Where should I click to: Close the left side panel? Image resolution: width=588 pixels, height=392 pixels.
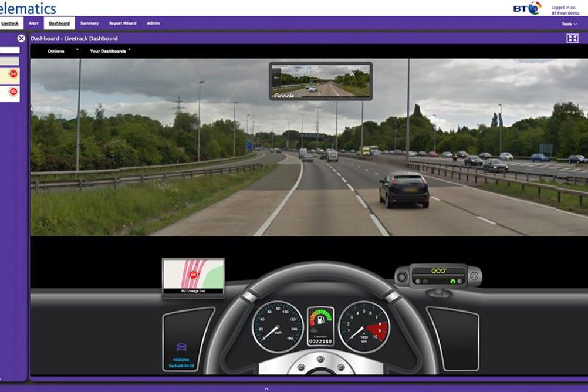pos(21,38)
